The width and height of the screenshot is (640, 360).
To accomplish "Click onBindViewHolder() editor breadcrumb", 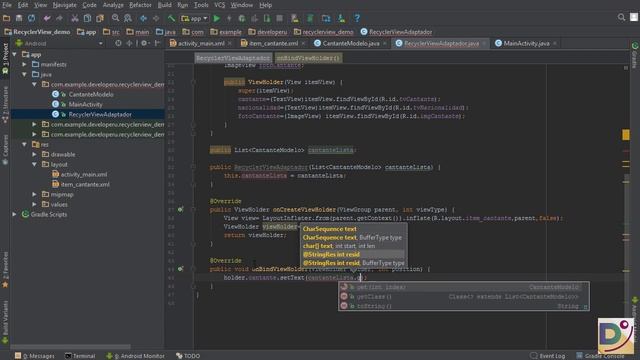I will click(308, 58).
